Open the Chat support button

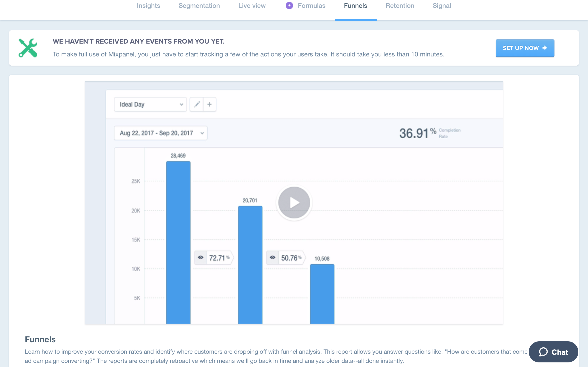pos(553,352)
